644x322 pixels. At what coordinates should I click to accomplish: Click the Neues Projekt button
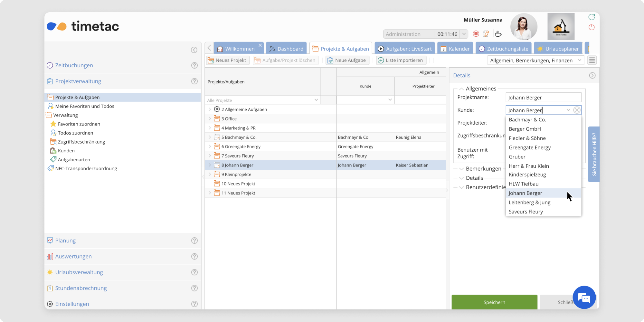point(227,60)
